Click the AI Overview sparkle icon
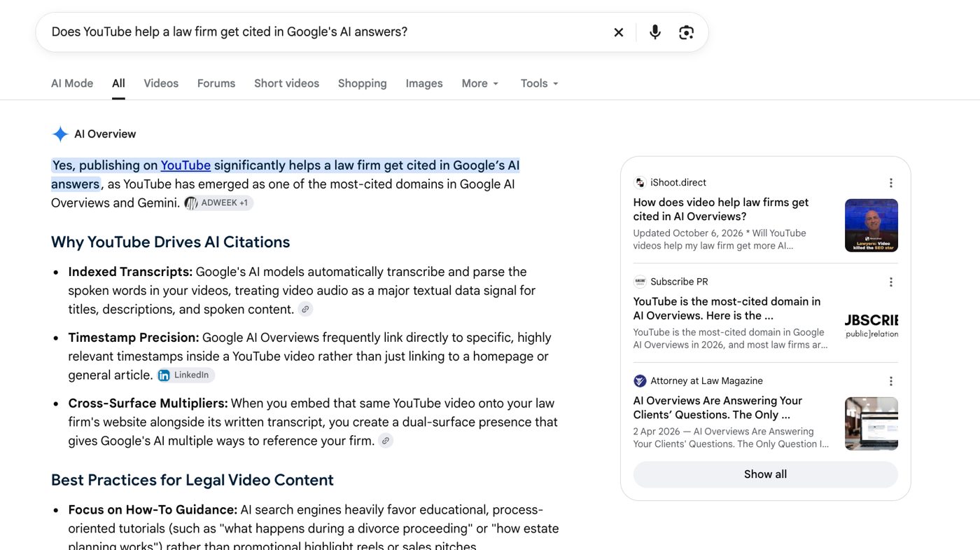Image resolution: width=980 pixels, height=550 pixels. point(60,134)
